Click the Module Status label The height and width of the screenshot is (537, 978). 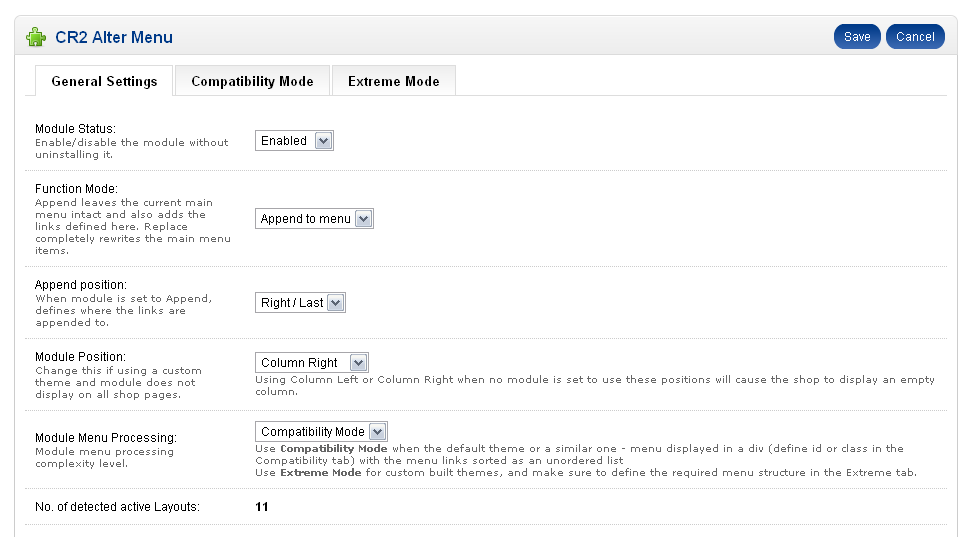(75, 129)
